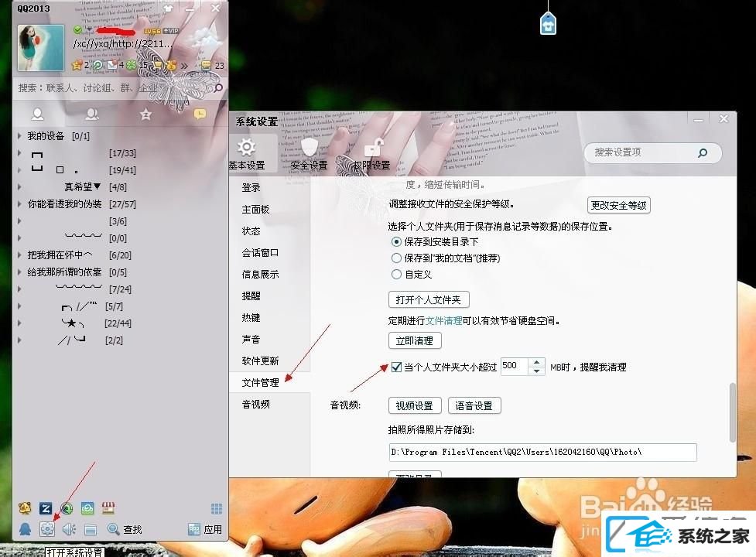Open the cloud disk icon
This screenshot has height=557, width=756.
(87, 507)
